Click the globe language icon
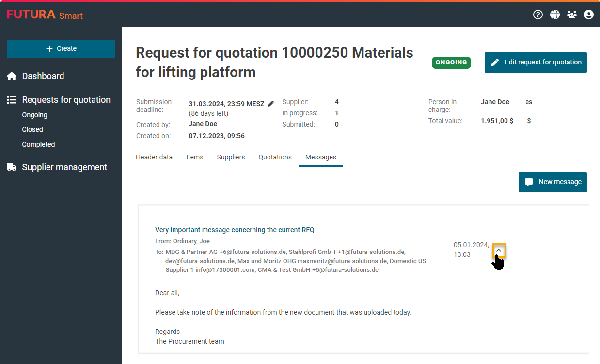 [554, 15]
